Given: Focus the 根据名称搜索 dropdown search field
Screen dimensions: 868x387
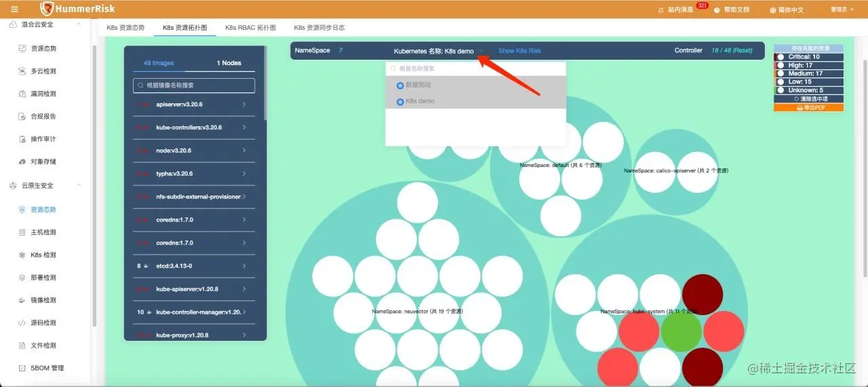Looking at the screenshot, I should (x=475, y=69).
